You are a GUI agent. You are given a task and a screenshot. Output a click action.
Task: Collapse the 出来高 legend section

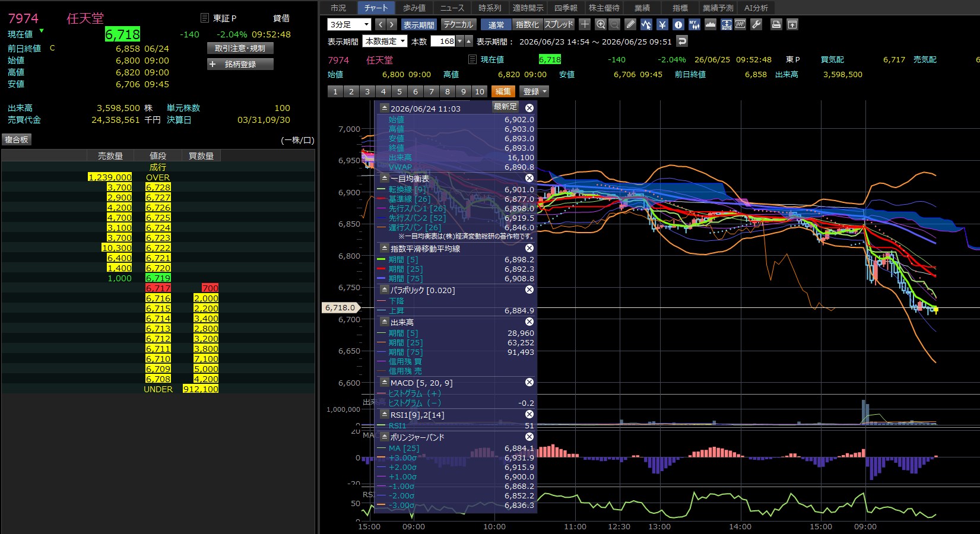coord(384,322)
